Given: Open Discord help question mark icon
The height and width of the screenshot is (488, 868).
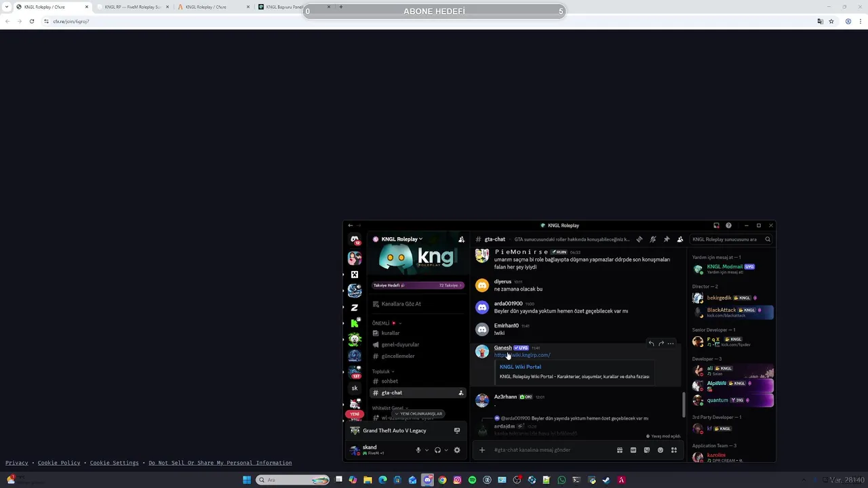Looking at the screenshot, I should coord(729,226).
